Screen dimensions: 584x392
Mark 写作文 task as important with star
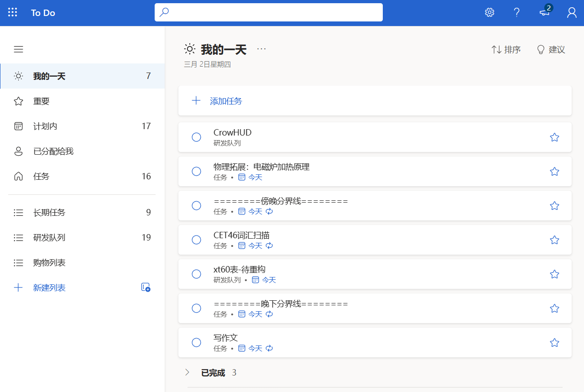(554, 343)
